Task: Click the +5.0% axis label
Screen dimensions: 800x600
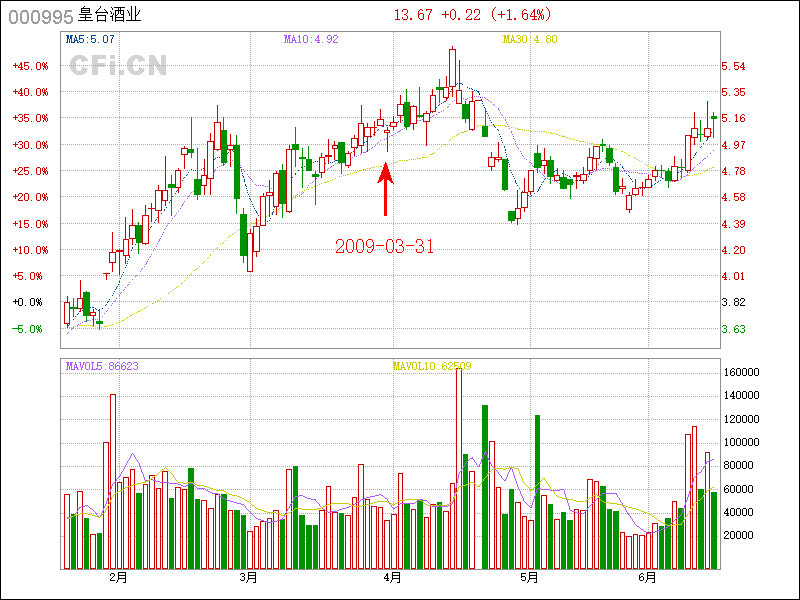Action: pyautogui.click(x=28, y=276)
